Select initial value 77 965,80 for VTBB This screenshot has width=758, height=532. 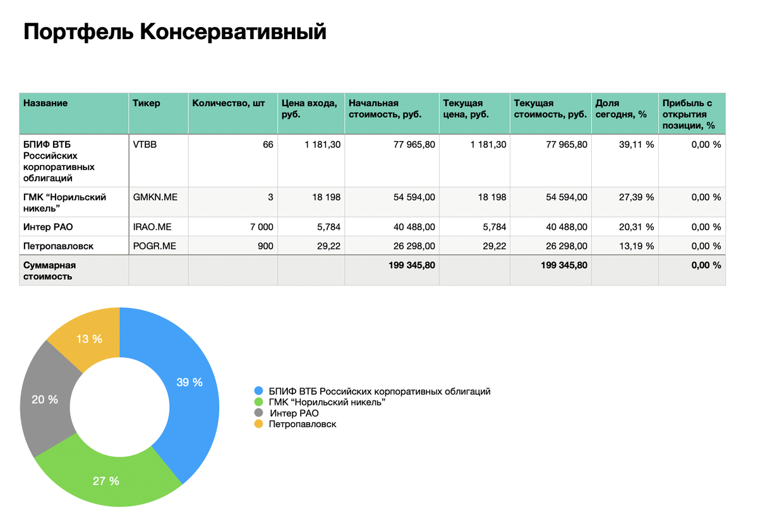point(392,160)
